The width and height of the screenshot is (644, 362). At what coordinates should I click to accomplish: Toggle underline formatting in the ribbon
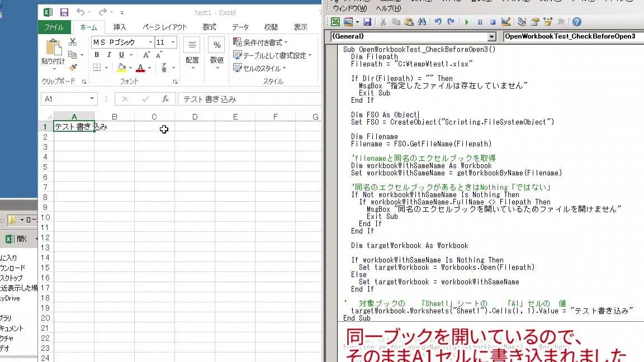[x=121, y=55]
